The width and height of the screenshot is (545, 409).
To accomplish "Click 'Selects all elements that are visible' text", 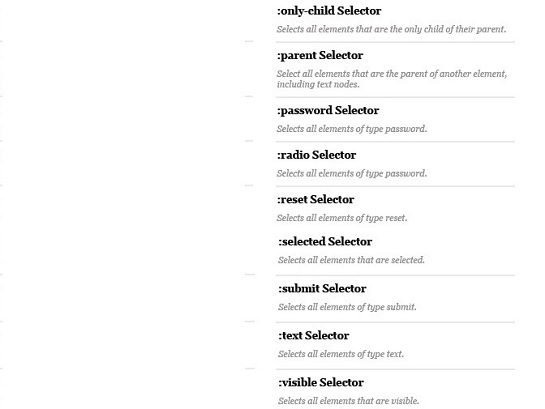I will [x=348, y=401].
